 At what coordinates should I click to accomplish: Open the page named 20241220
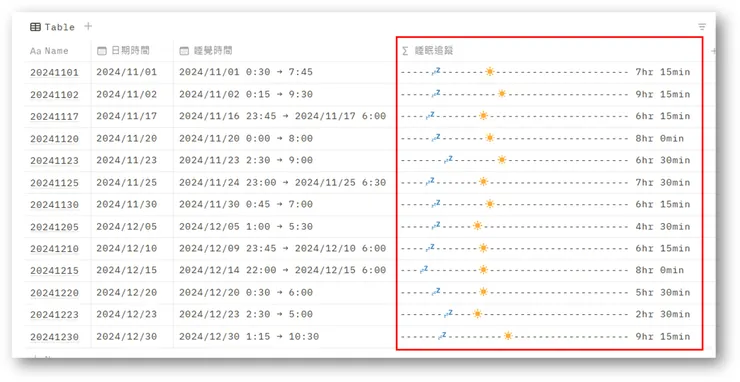point(54,293)
